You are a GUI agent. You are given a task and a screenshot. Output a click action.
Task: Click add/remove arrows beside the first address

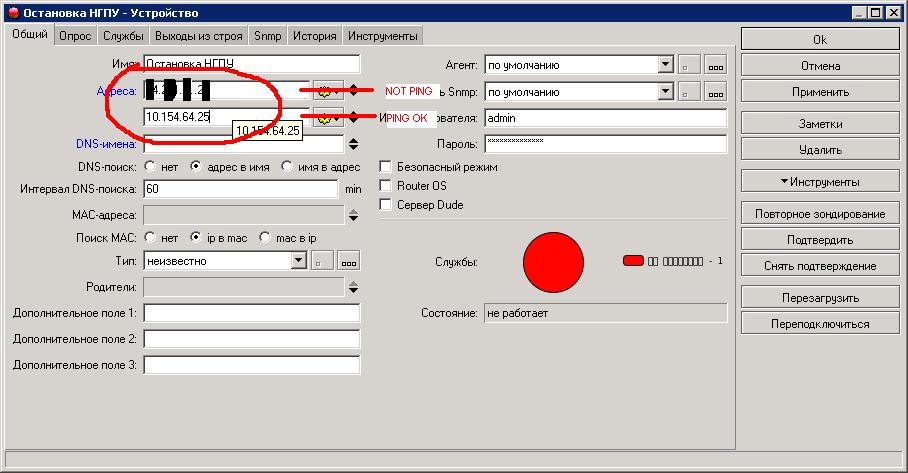coord(353,90)
